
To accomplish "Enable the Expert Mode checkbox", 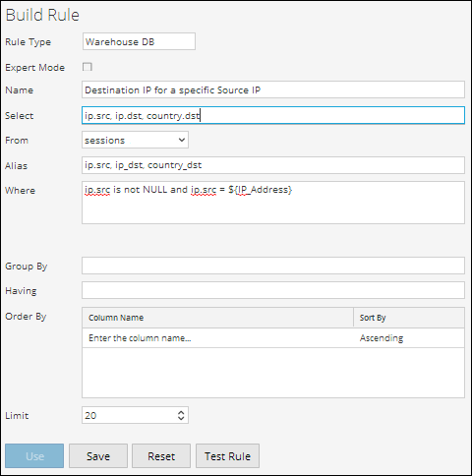I will coord(88,67).
